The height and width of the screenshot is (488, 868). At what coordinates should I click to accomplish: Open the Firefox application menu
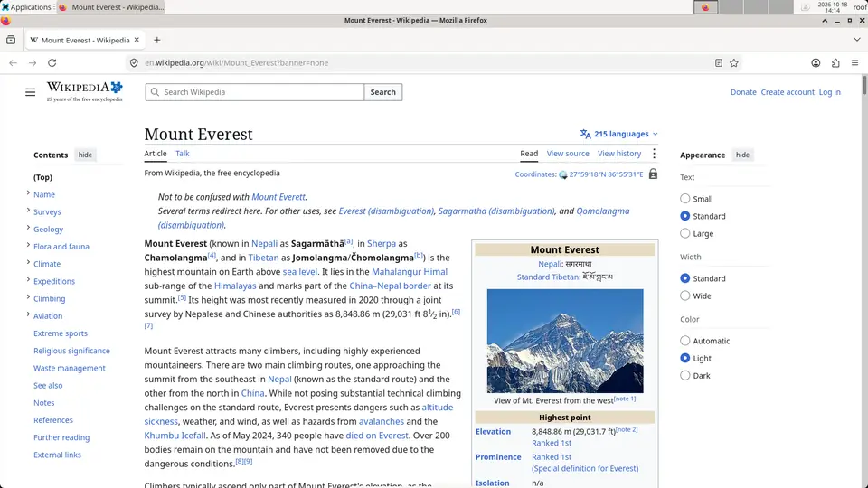[854, 63]
